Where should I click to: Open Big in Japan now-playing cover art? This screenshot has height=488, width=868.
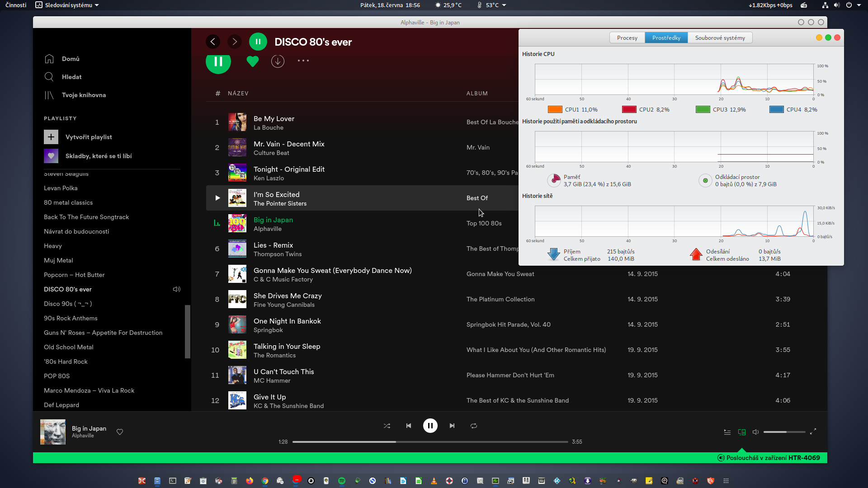click(53, 432)
